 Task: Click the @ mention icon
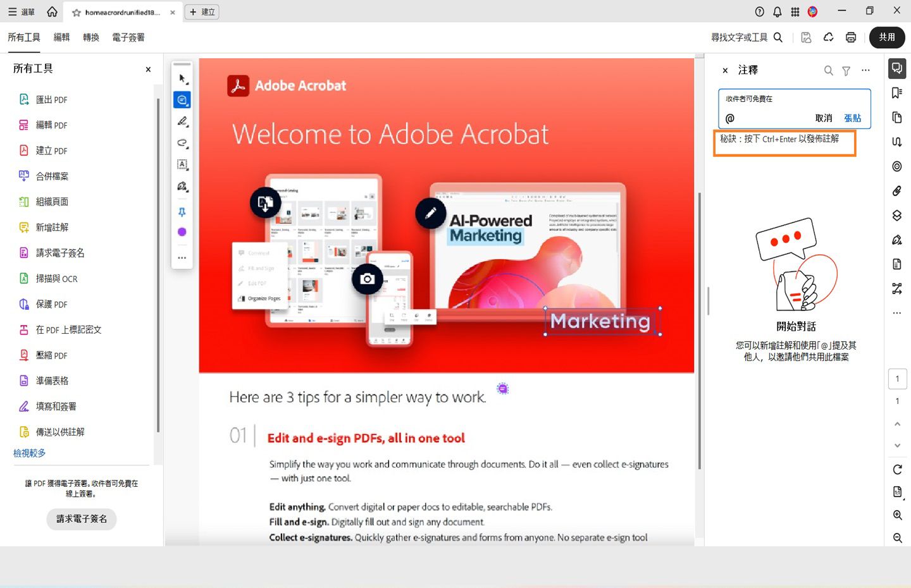point(730,118)
